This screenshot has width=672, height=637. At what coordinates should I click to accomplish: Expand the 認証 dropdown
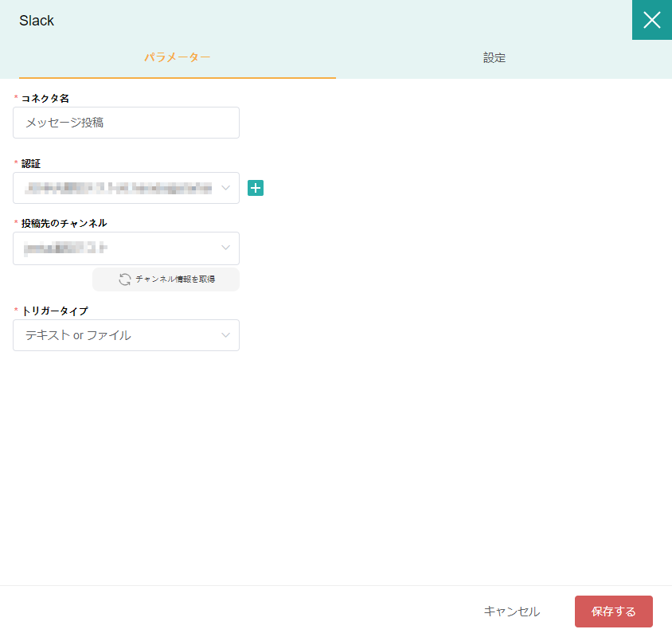coord(126,188)
